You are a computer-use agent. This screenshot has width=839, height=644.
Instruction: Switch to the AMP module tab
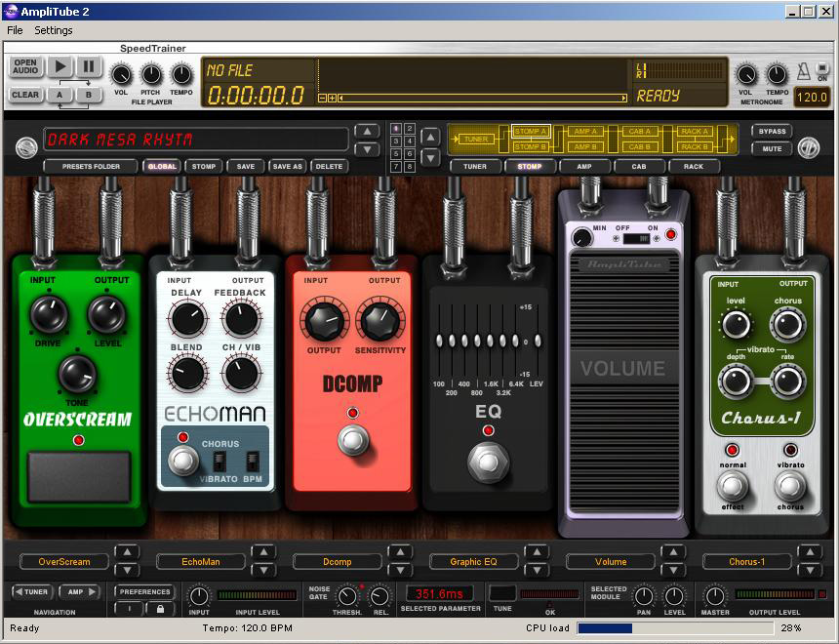coord(583,167)
